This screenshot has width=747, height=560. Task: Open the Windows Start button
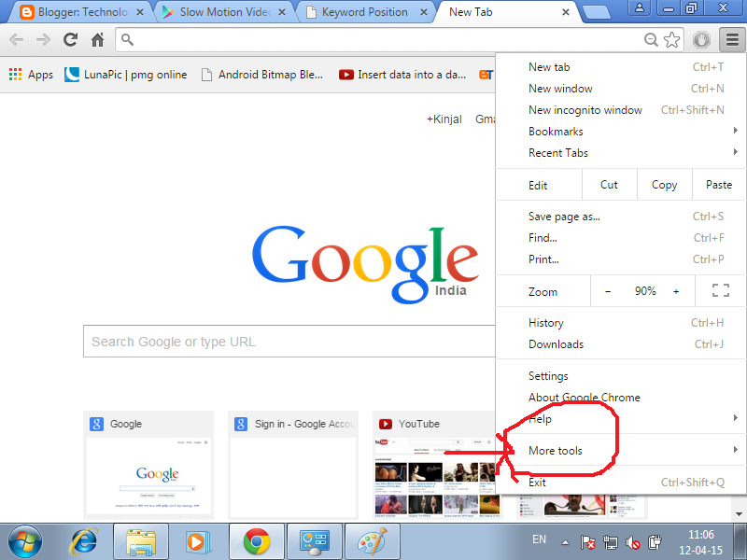(25, 542)
